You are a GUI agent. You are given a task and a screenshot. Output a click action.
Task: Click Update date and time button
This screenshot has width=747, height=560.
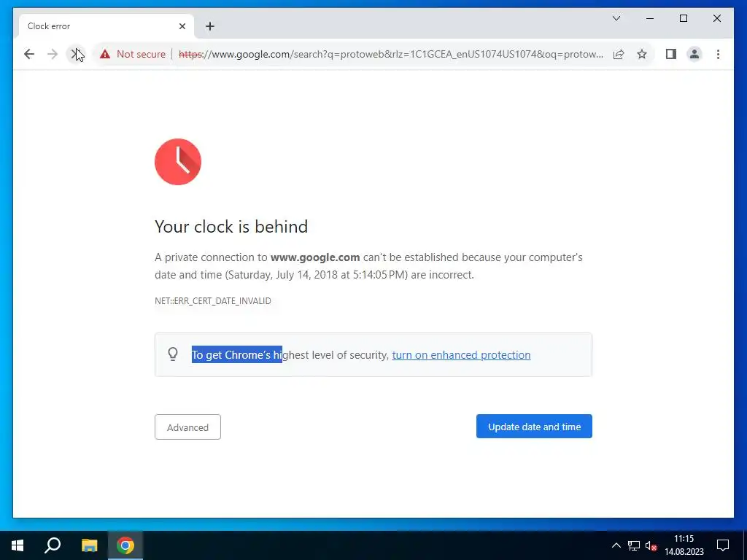(534, 427)
